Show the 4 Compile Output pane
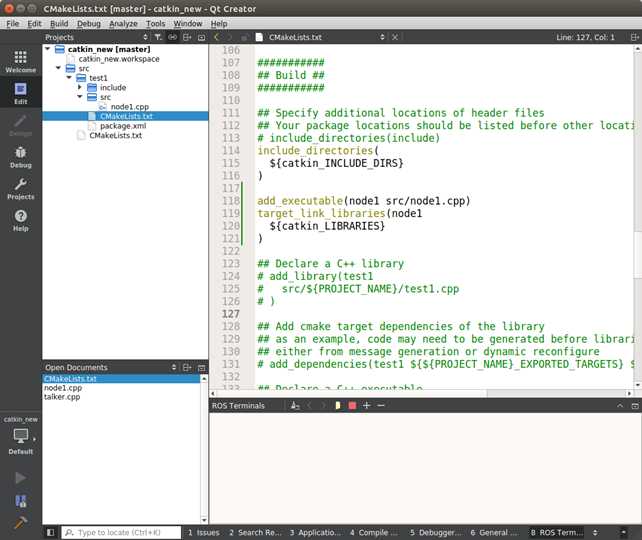 (x=373, y=532)
